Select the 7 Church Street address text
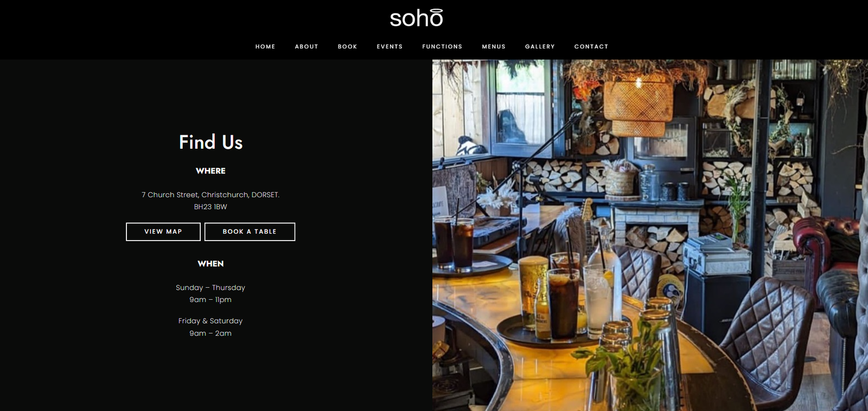 tap(210, 194)
